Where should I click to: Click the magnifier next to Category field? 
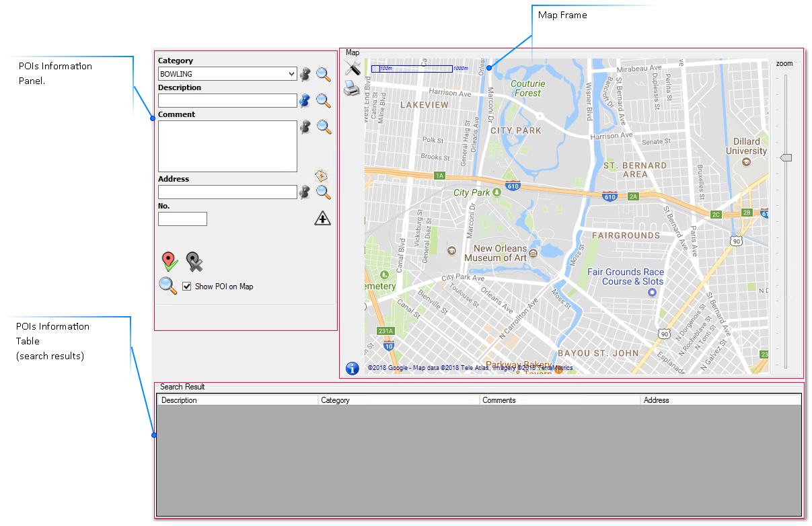pyautogui.click(x=324, y=74)
